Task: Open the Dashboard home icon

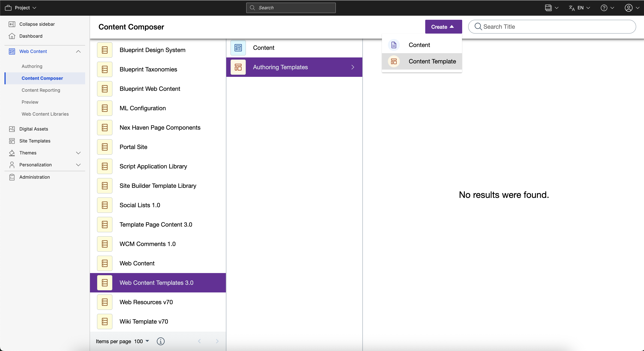Action: point(12,36)
